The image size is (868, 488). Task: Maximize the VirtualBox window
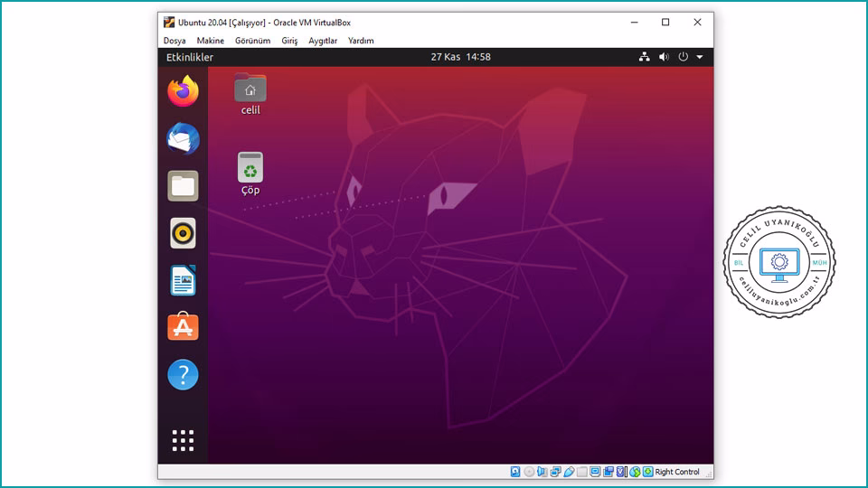coord(665,22)
